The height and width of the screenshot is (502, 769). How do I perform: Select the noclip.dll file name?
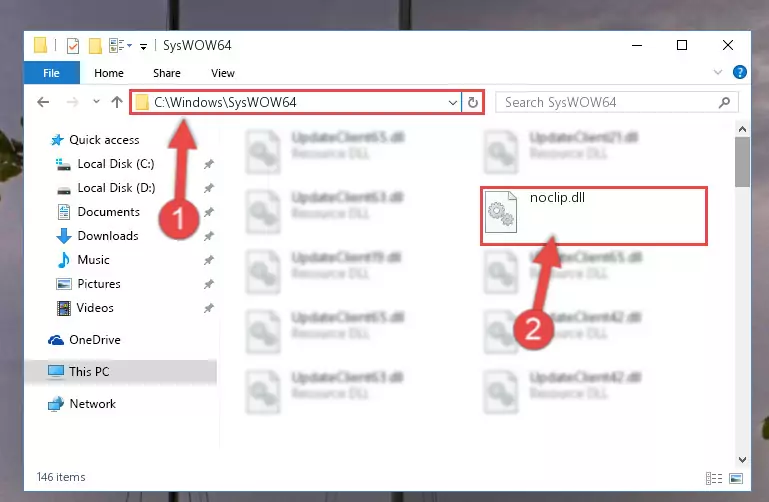[557, 198]
